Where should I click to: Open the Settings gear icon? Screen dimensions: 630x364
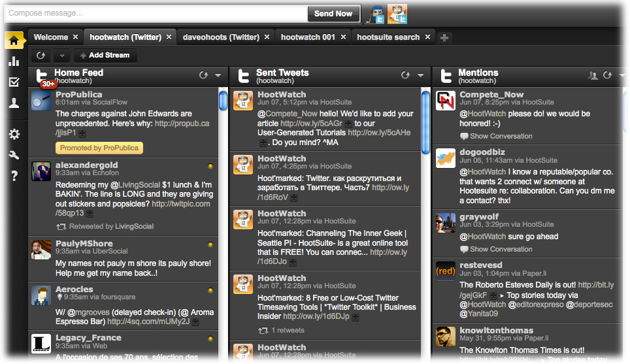[x=14, y=134]
